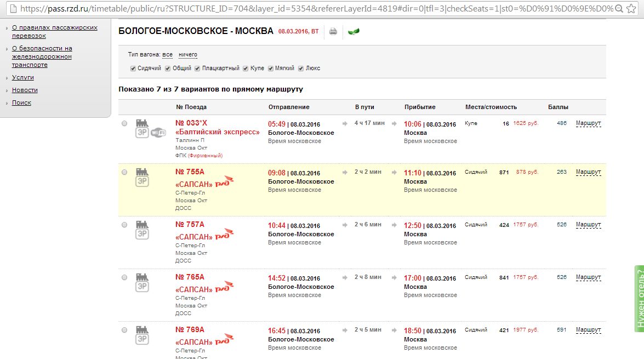Click the 'ничего' wagon type link
Viewport: 644px width, 359px height.
(187, 55)
